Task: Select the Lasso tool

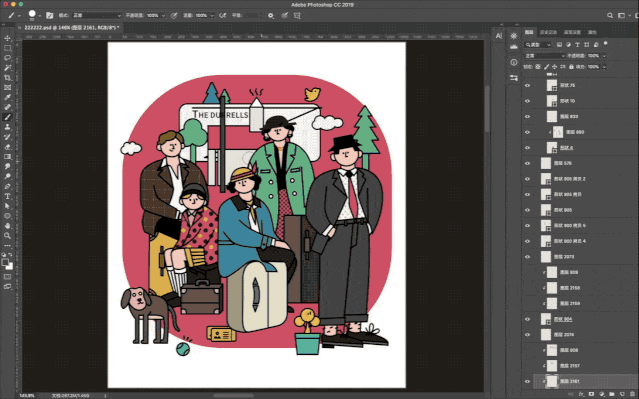Action: (x=7, y=58)
